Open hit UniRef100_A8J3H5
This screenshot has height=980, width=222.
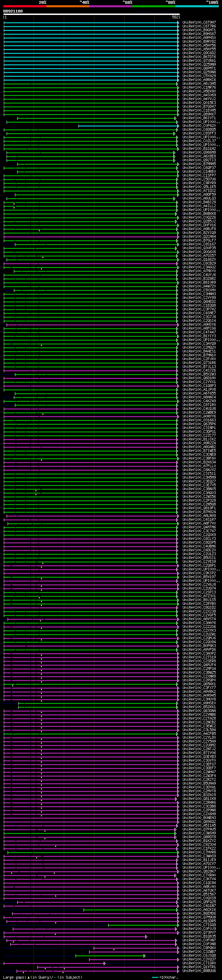point(199,84)
